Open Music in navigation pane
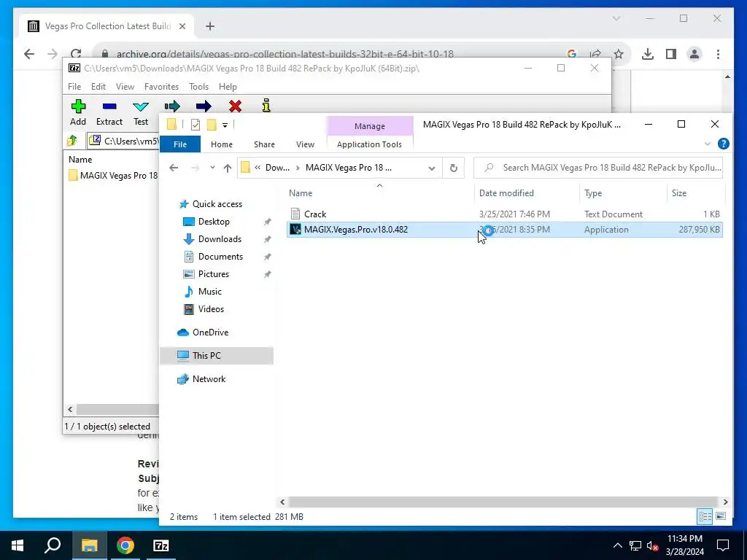Viewport: 747px width, 560px height. [x=209, y=292]
